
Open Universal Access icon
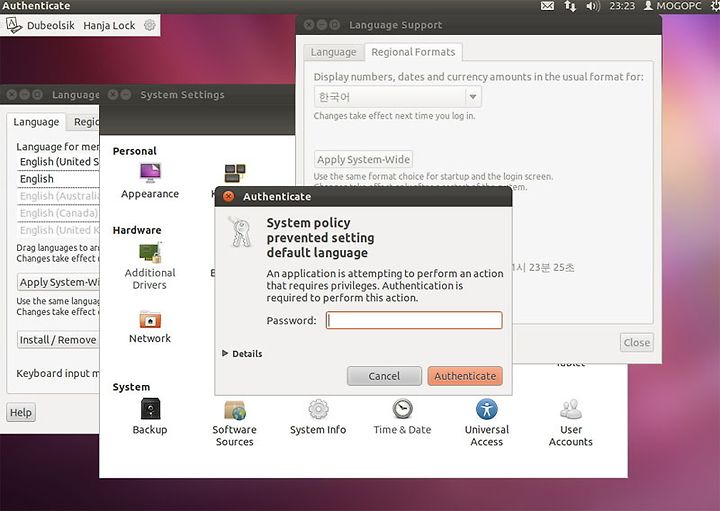[487, 409]
